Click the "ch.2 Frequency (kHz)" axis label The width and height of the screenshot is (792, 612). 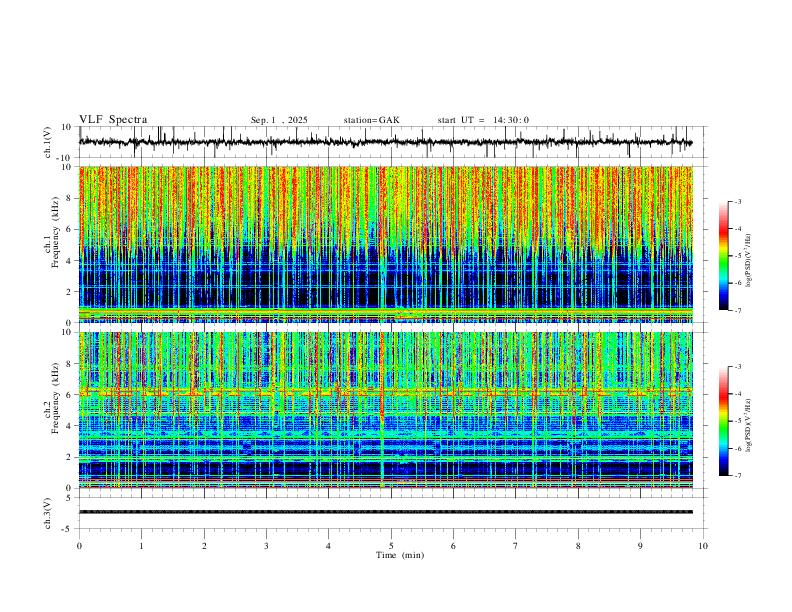pos(51,397)
